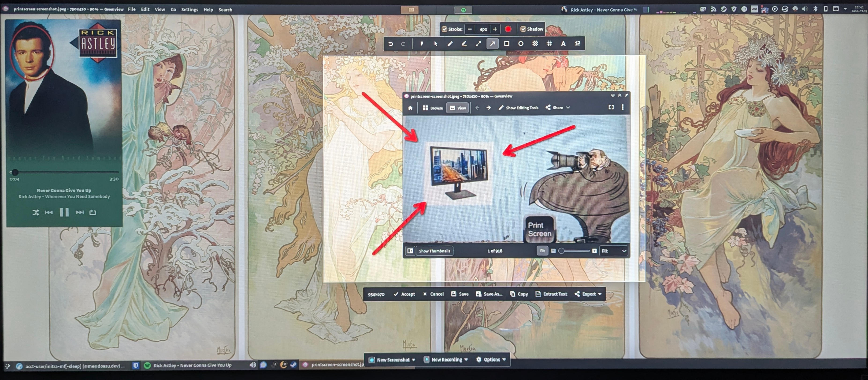The width and height of the screenshot is (868, 380).
Task: Select the cursor selection tool
Action: click(x=436, y=44)
